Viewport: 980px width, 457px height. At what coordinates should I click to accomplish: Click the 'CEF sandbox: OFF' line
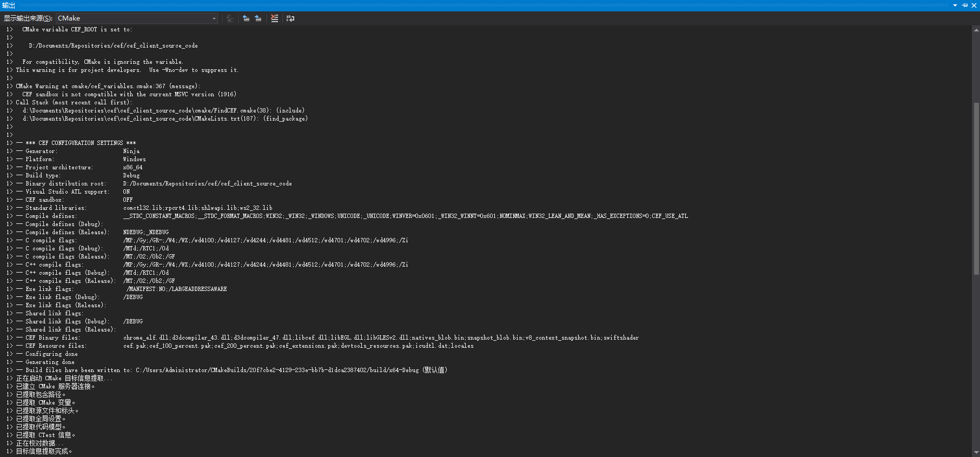(x=75, y=200)
